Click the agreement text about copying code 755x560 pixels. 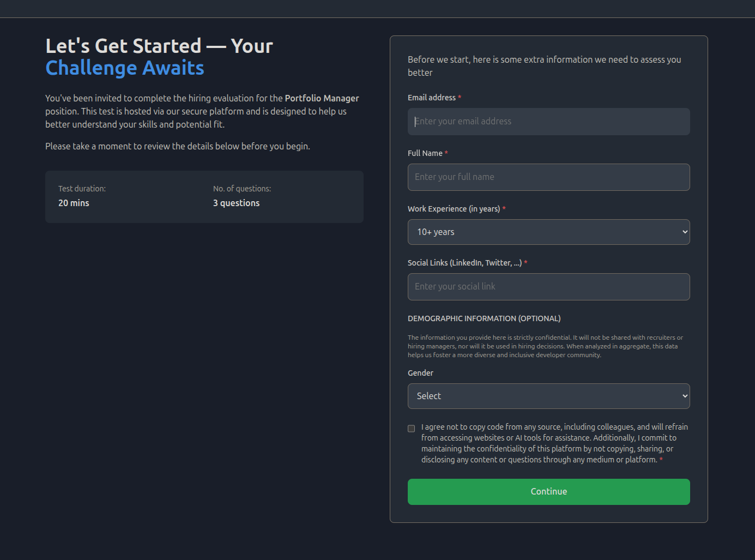(x=554, y=443)
